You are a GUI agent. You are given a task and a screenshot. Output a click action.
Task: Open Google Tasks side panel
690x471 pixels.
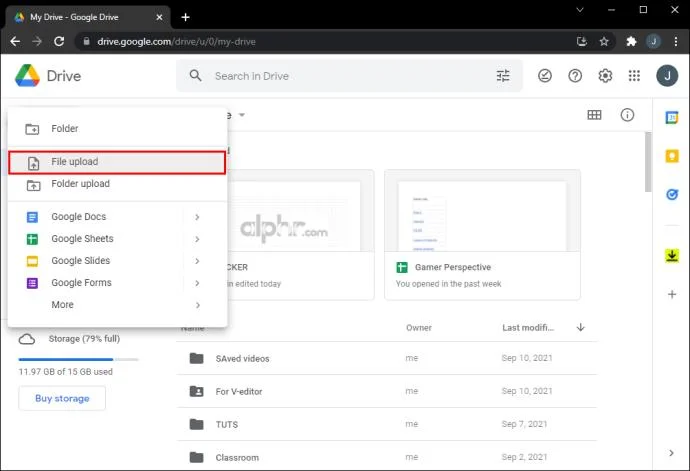[x=672, y=194]
